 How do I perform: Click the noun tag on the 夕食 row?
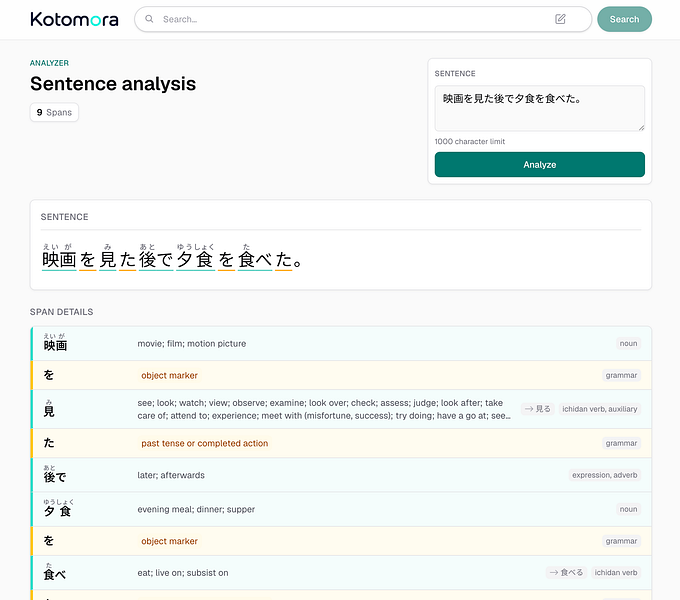coord(628,509)
